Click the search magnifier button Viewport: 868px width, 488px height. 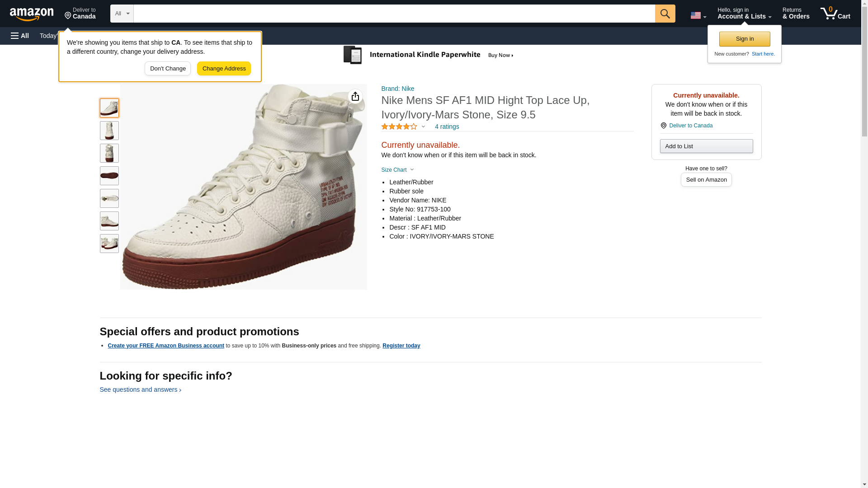click(x=665, y=14)
